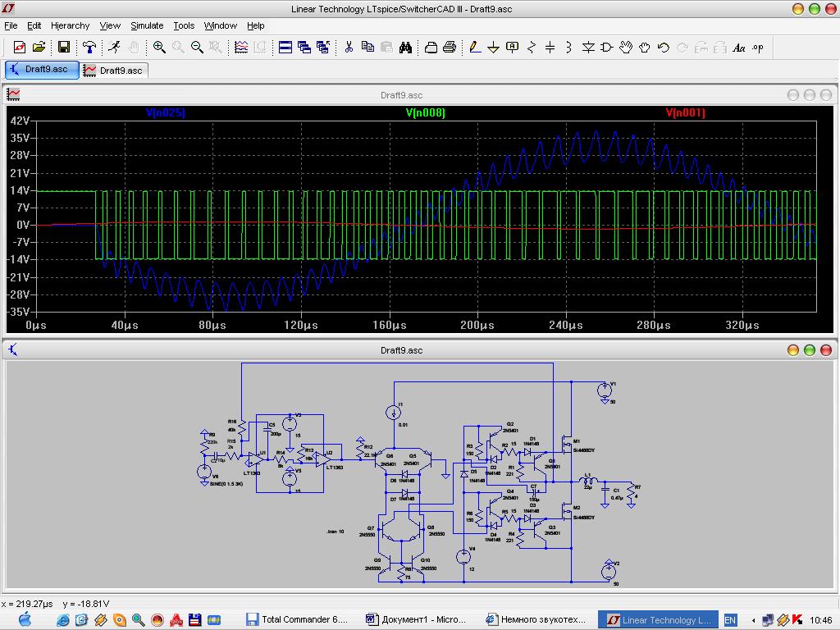Click the 320µs time axis label
This screenshot has height=630, width=840.
tap(742, 325)
